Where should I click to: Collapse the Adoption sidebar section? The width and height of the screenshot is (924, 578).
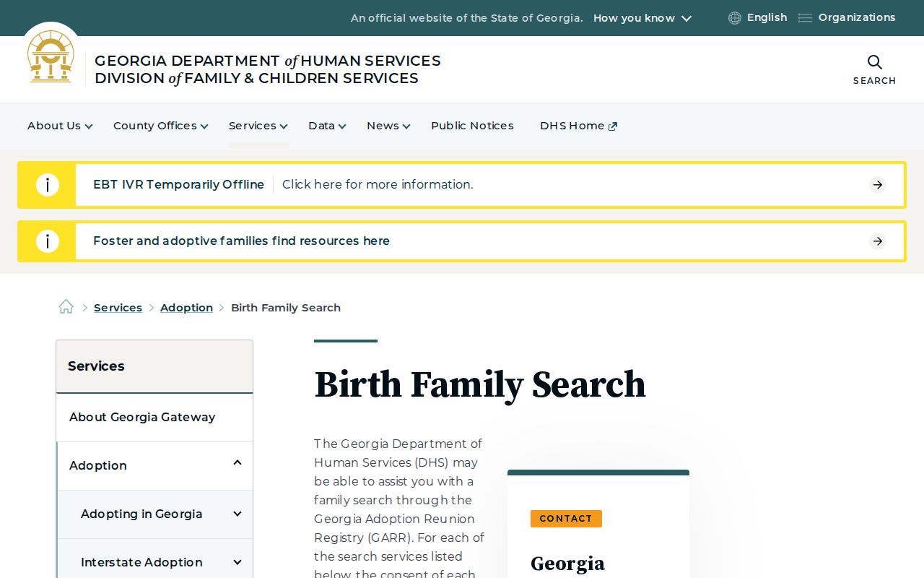237,463
